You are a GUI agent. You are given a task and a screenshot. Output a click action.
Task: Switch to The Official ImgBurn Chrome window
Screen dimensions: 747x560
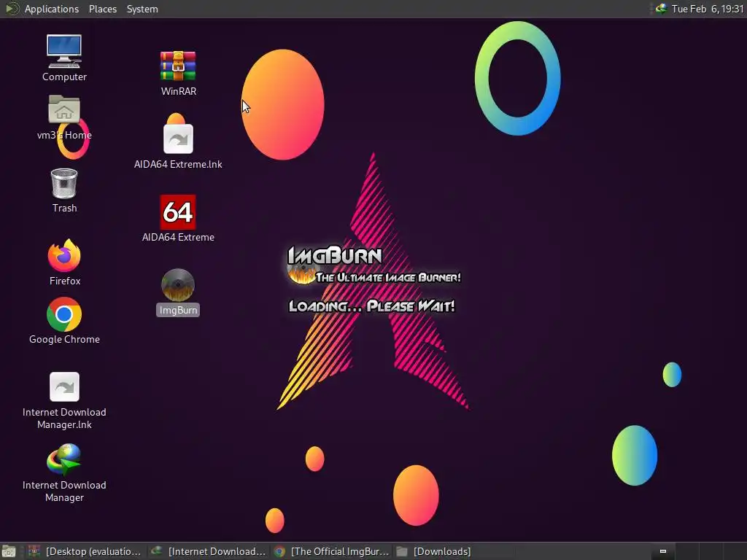coord(332,551)
